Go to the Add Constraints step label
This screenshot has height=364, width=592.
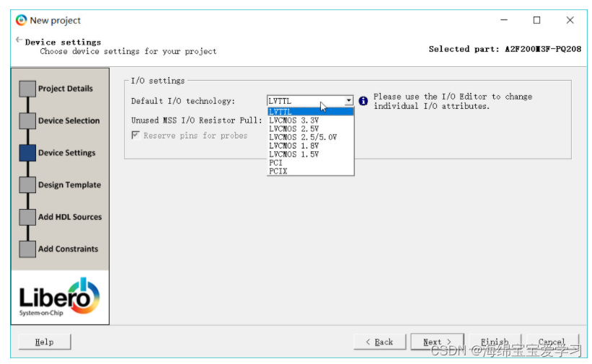pos(68,249)
